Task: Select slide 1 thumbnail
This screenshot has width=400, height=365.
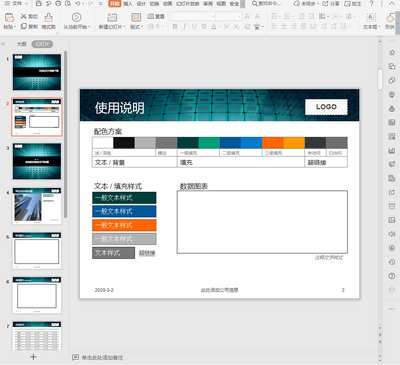Action: (x=37, y=72)
